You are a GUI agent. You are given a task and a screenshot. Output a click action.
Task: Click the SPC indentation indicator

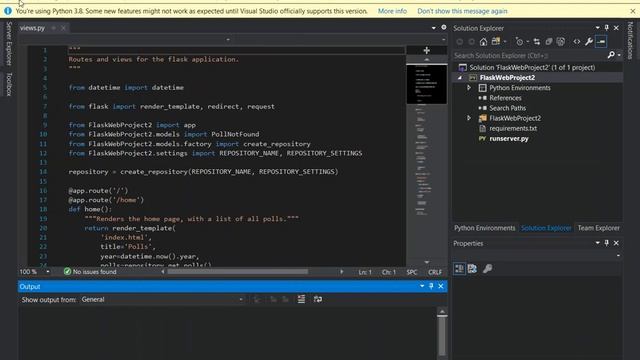point(412,272)
